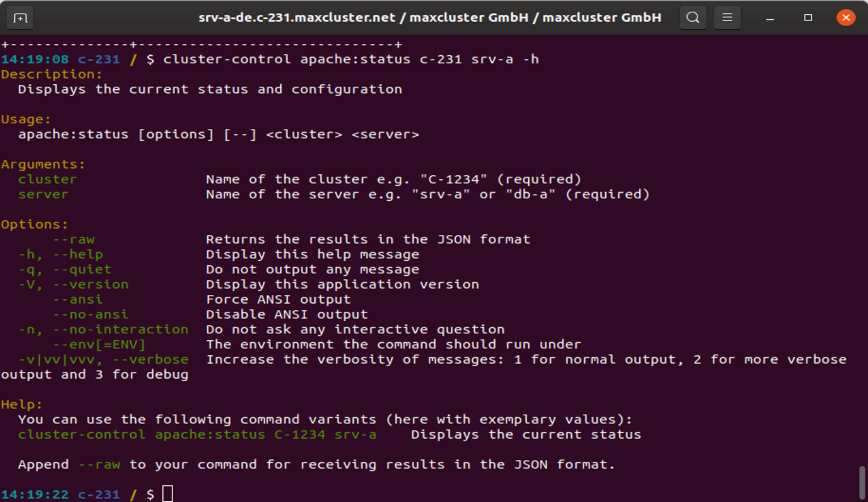Screen dimensions: 868x502
Task: Click the --raw option text
Action: [x=74, y=239]
